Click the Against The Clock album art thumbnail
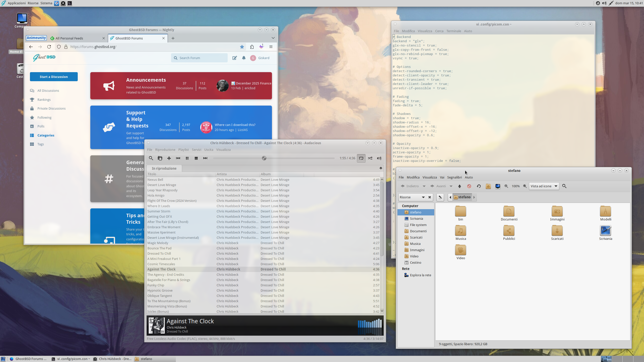This screenshot has height=362, width=644. point(156,325)
